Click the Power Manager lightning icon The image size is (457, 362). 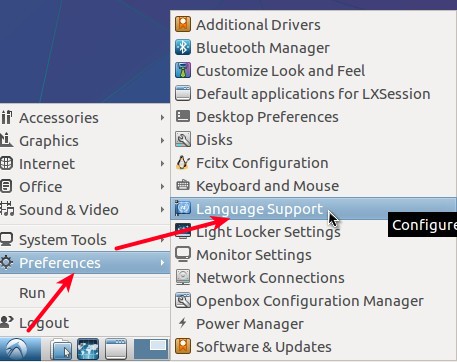[183, 323]
